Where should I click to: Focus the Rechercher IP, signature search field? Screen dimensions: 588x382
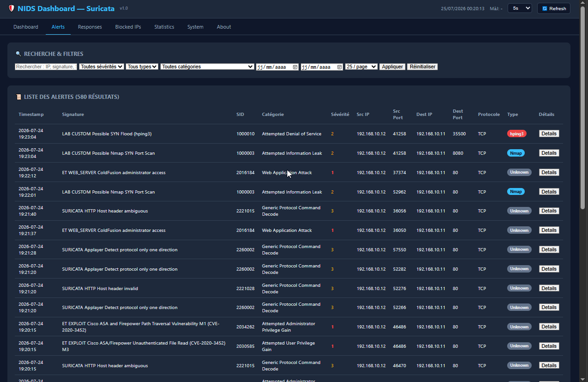pos(46,67)
